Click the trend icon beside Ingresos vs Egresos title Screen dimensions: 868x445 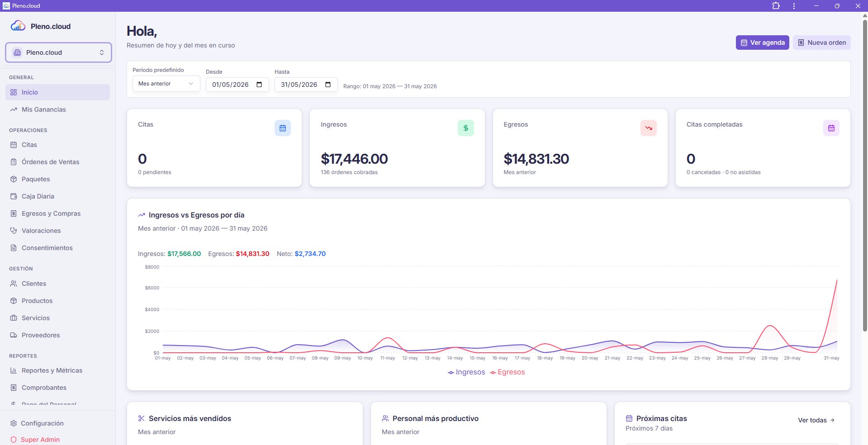coord(142,215)
